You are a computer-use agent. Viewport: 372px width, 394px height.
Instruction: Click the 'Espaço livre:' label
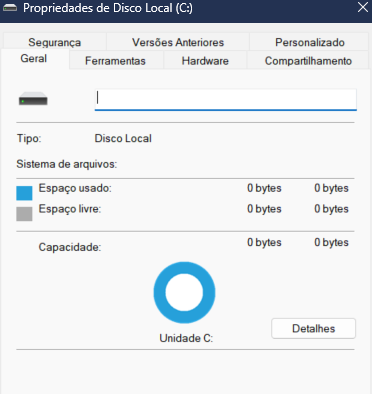point(70,209)
